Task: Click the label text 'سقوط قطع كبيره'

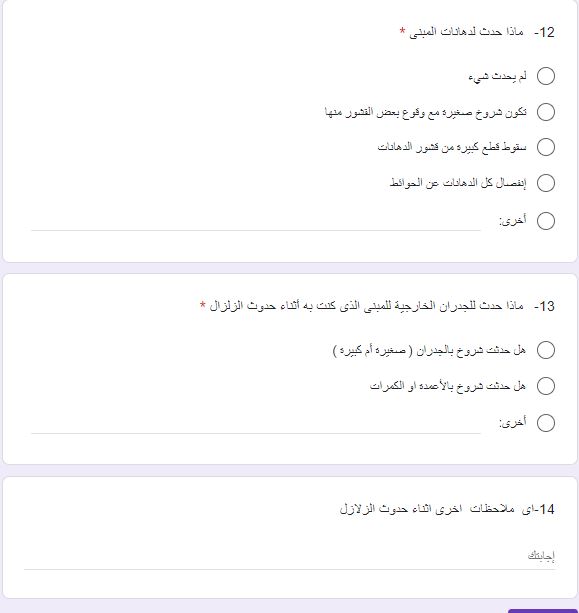Action: click(488, 147)
